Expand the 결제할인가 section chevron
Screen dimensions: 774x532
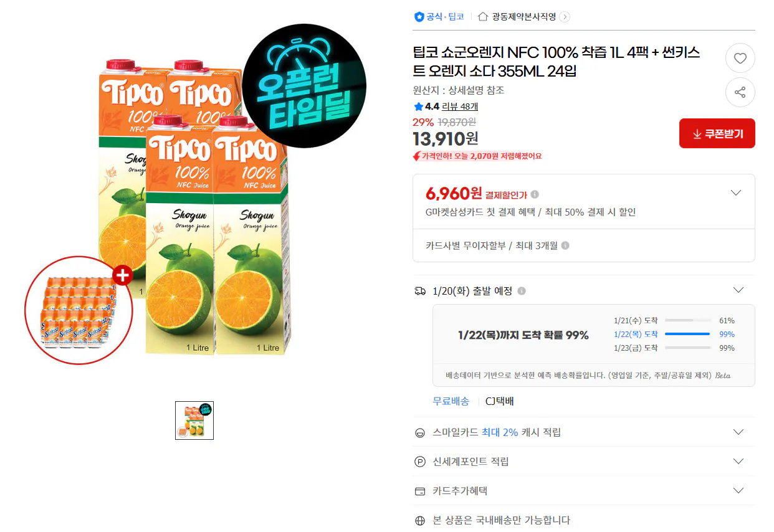tap(736, 192)
